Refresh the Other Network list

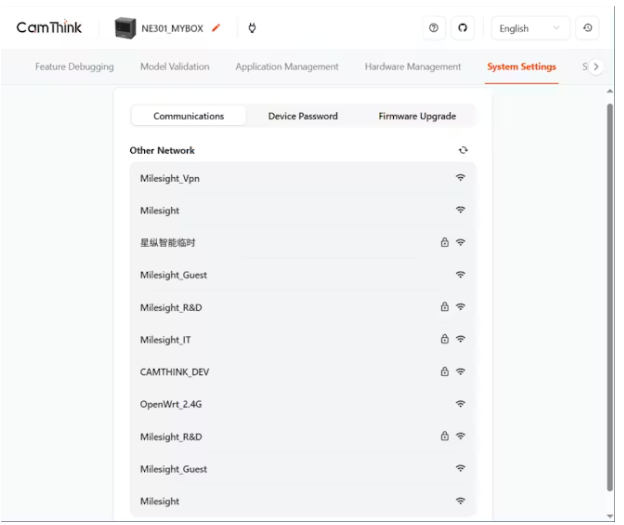point(462,150)
